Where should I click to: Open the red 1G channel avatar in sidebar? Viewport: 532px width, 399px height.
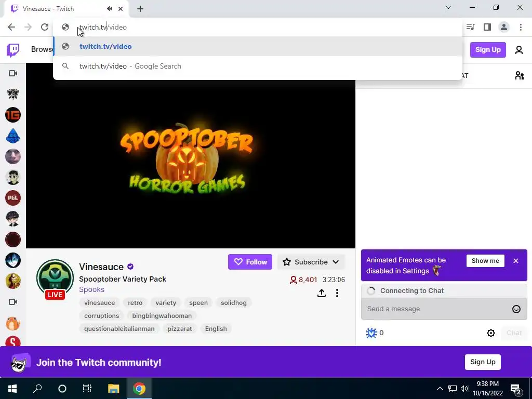[13, 115]
